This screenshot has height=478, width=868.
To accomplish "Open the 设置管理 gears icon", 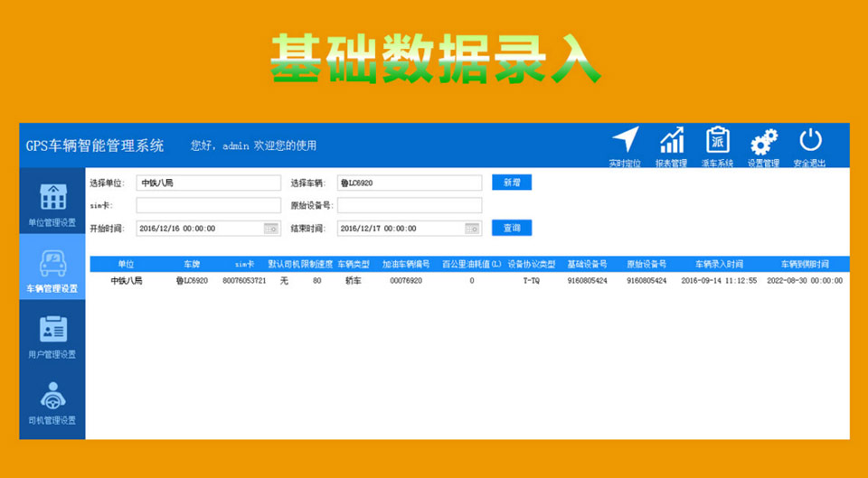I will pyautogui.click(x=764, y=142).
